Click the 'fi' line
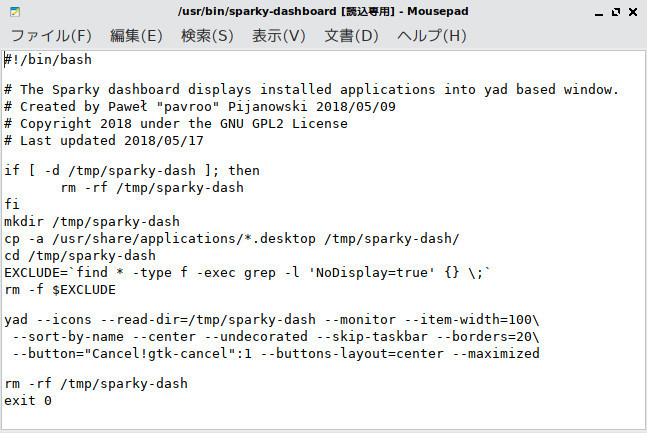 [12, 204]
